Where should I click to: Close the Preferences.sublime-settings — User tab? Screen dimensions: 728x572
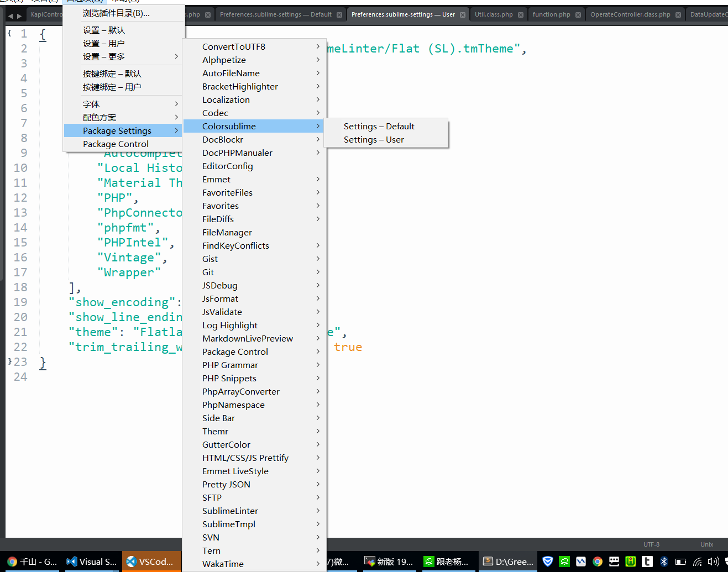point(463,15)
